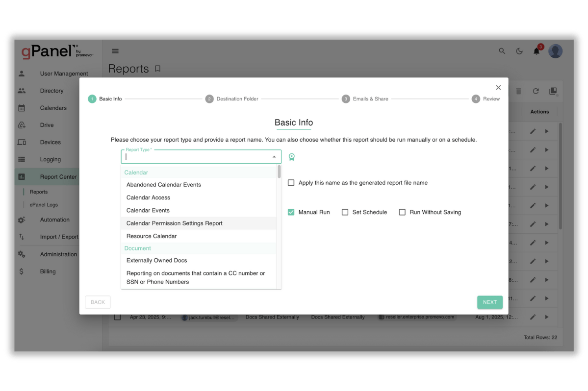Choose Calendar Access report type
The width and height of the screenshot is (588, 391).
(199, 198)
